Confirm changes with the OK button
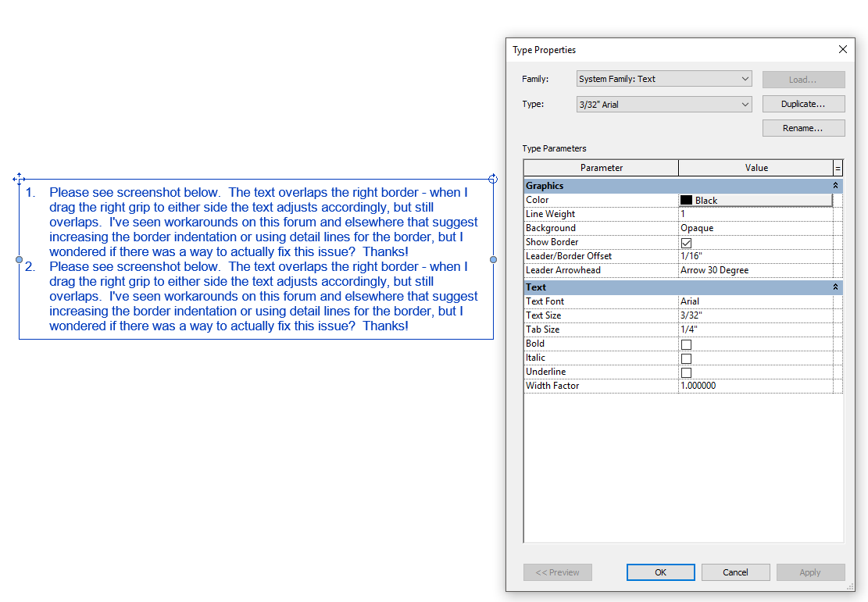The image size is (868, 602). [x=660, y=572]
